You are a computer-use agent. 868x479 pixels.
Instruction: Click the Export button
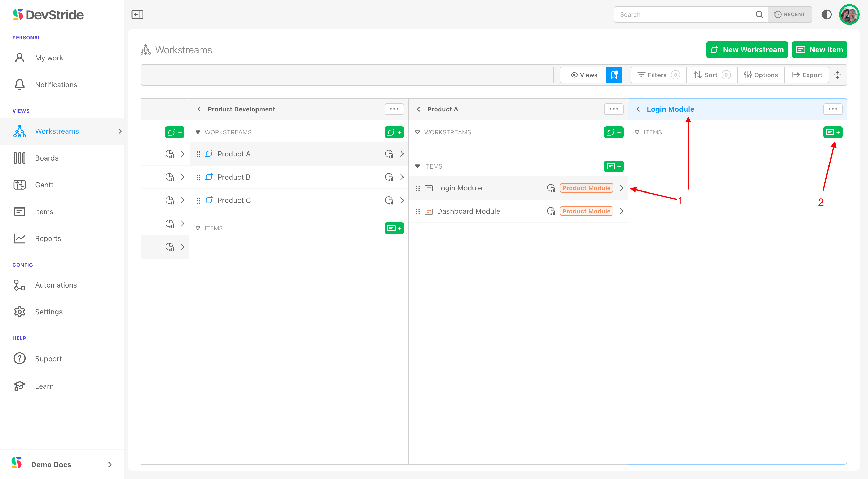807,75
